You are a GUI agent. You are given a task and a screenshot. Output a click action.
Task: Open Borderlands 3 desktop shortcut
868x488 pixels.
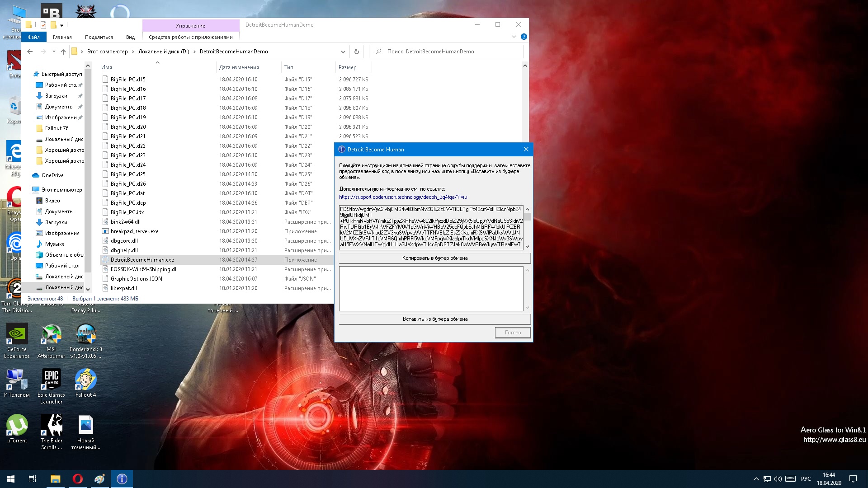coord(85,340)
